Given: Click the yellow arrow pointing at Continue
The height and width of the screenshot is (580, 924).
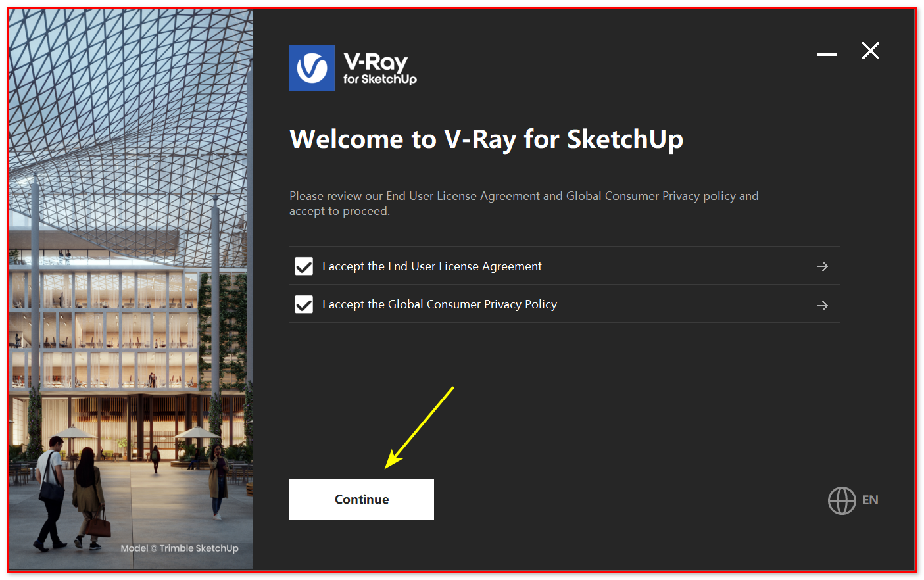Looking at the screenshot, I should coord(419,427).
